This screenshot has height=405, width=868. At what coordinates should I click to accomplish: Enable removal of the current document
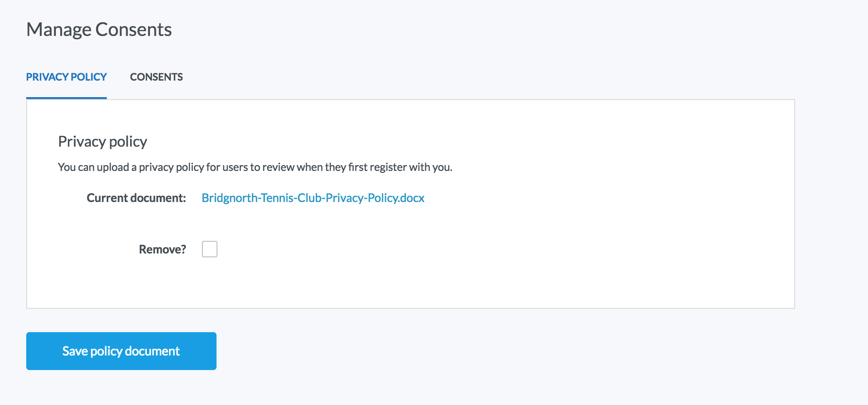coord(210,249)
